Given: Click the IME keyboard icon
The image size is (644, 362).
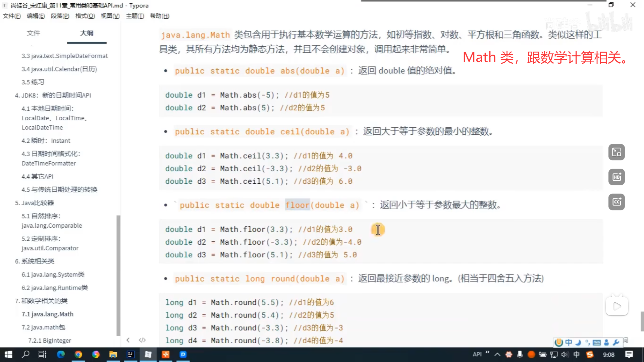Looking at the screenshot, I should tap(597, 342).
